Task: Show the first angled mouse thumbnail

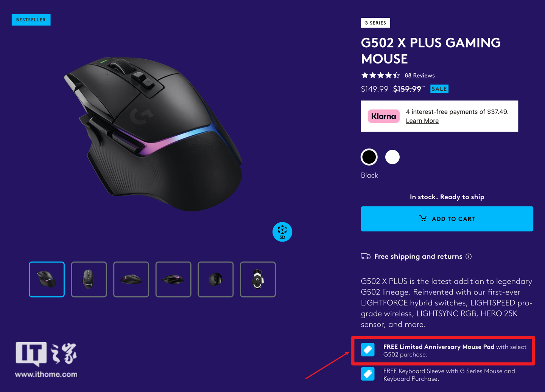Action: (x=47, y=279)
